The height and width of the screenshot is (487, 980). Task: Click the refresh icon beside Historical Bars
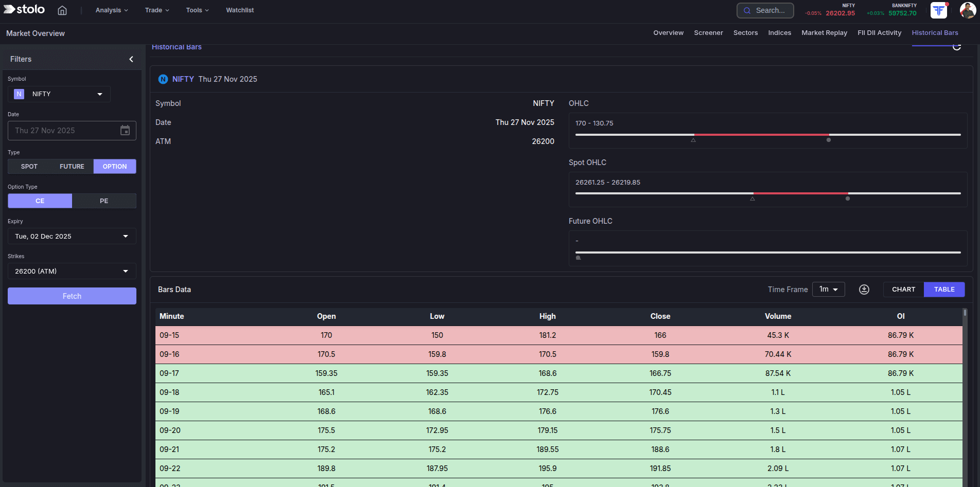pos(957,47)
